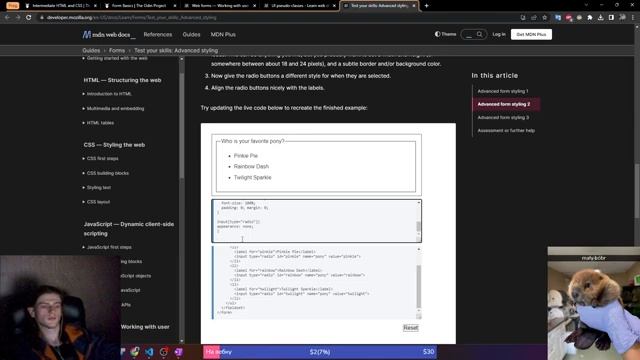Click the browser forward arrow
The width and height of the screenshot is (640, 360).
[x=18, y=18]
